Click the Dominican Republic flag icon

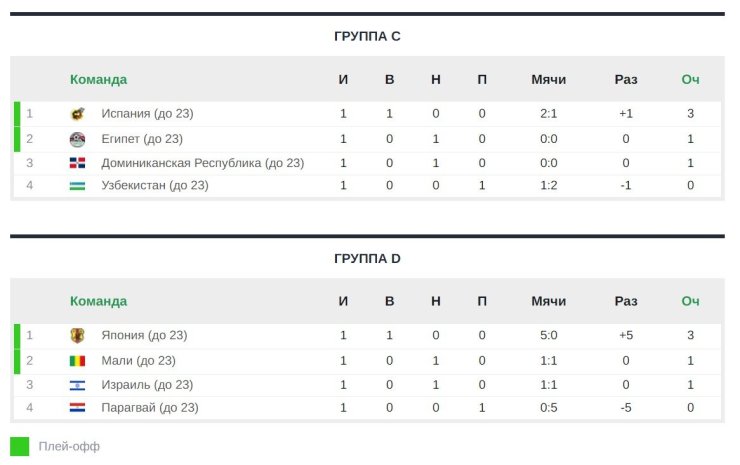point(77,163)
